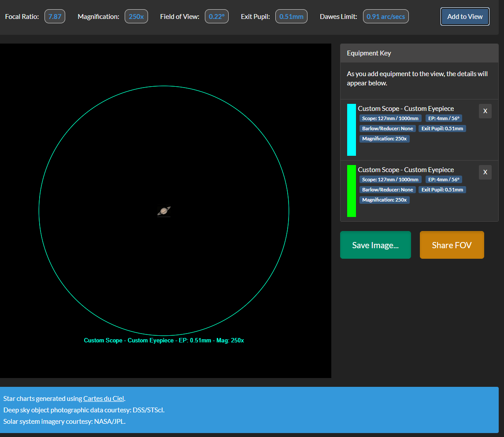Click the cyan color swatch
504x437 pixels.
pos(351,130)
